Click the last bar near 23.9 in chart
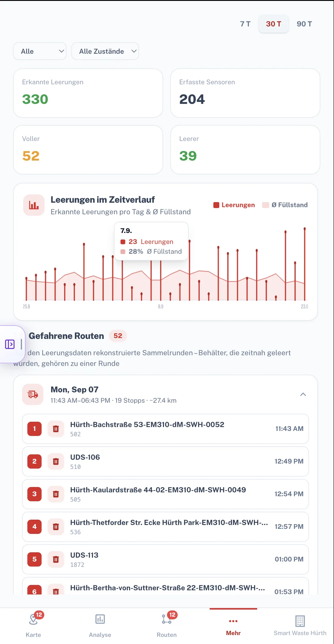The image size is (334, 644). 305,264
